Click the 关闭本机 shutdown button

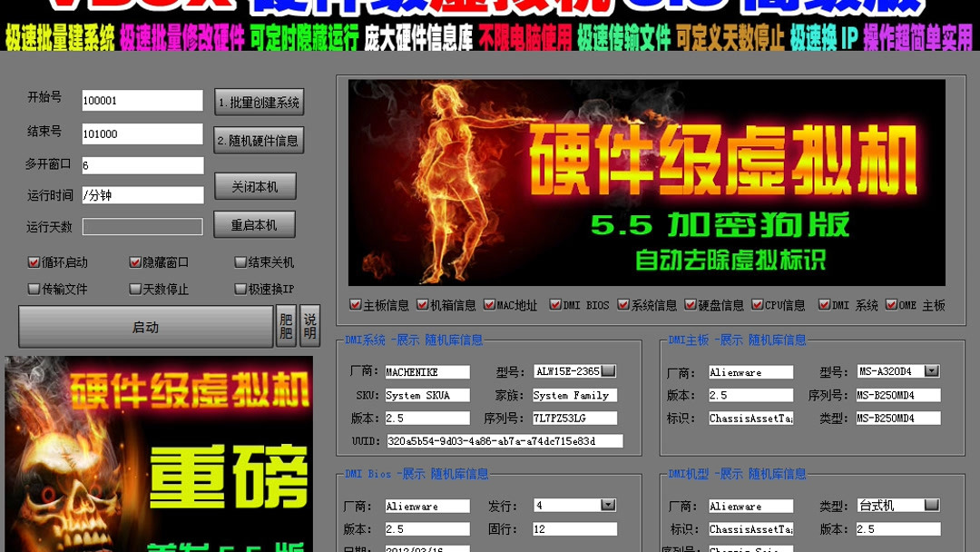point(257,186)
